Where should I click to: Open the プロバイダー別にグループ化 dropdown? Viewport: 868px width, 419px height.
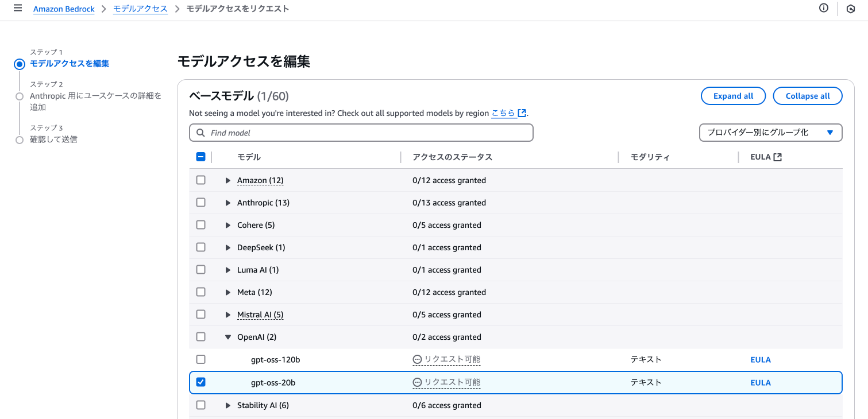point(770,133)
